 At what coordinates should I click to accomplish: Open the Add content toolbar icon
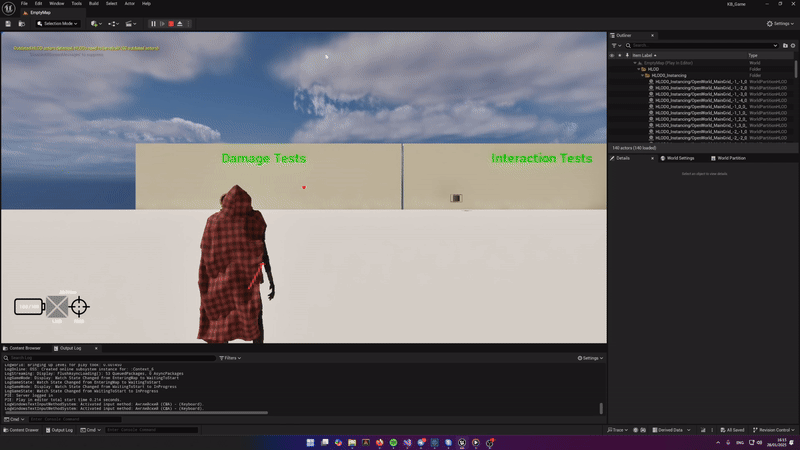95,23
